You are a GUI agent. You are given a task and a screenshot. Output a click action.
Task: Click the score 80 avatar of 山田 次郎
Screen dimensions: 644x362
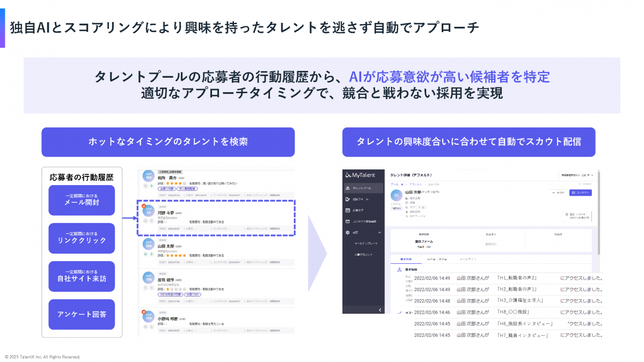click(x=396, y=195)
